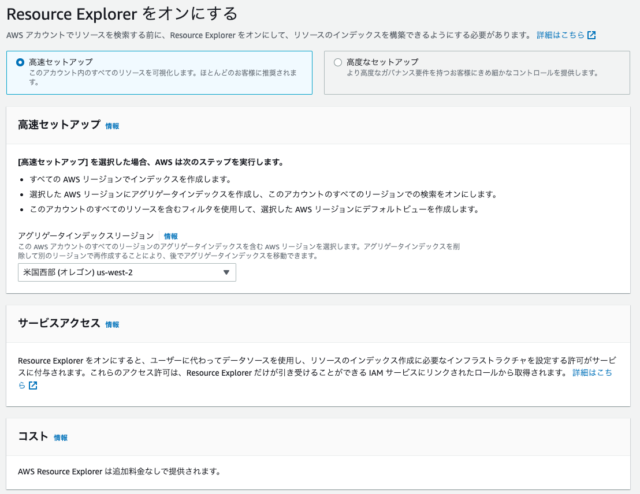Open 情報 link next to アグリゲータインデックスリージョン
The height and width of the screenshot is (494, 640).
171,236
